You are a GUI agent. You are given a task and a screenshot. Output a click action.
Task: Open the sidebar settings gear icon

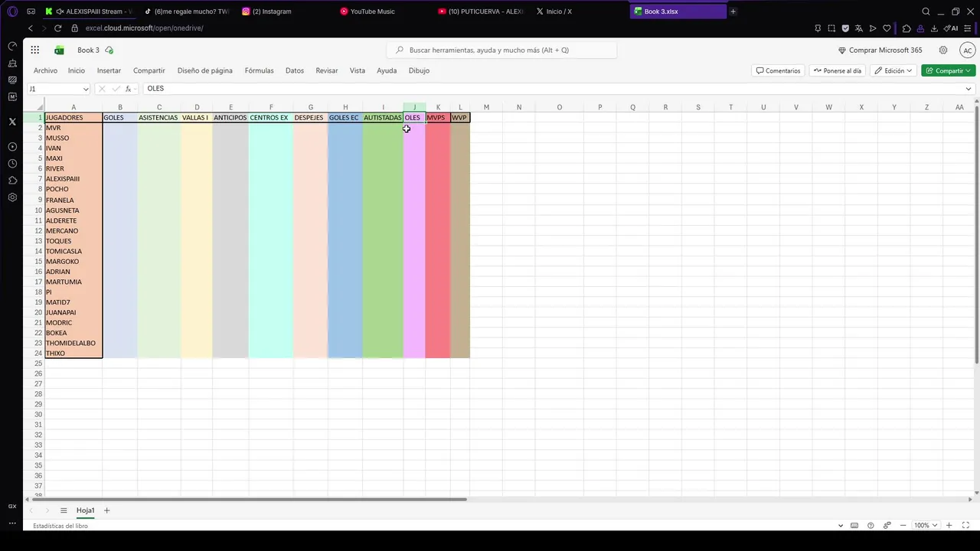(12, 197)
